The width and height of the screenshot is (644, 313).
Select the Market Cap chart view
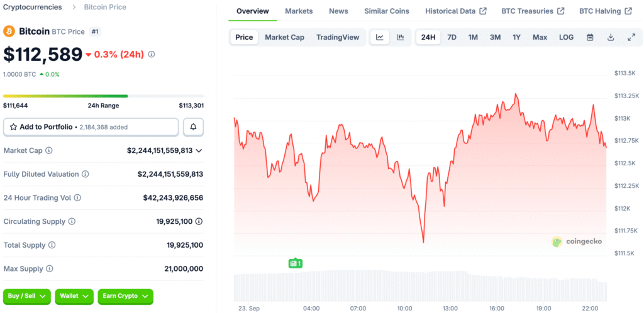pyautogui.click(x=285, y=37)
